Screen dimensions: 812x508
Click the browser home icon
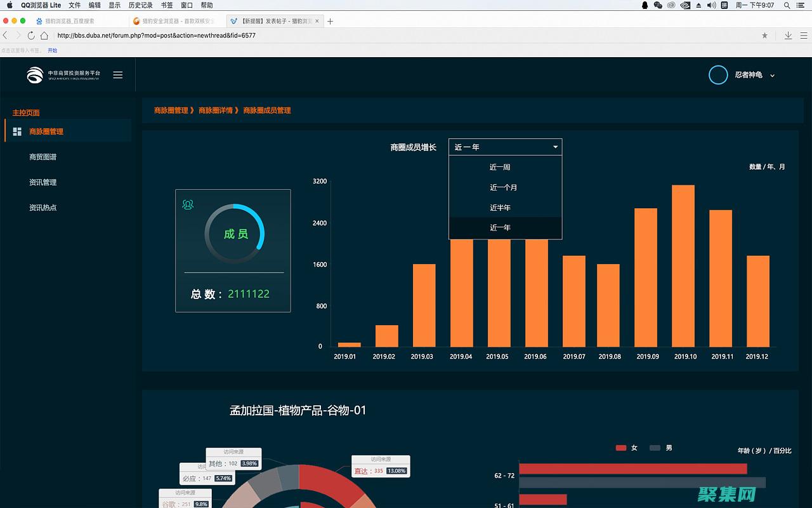click(x=44, y=36)
